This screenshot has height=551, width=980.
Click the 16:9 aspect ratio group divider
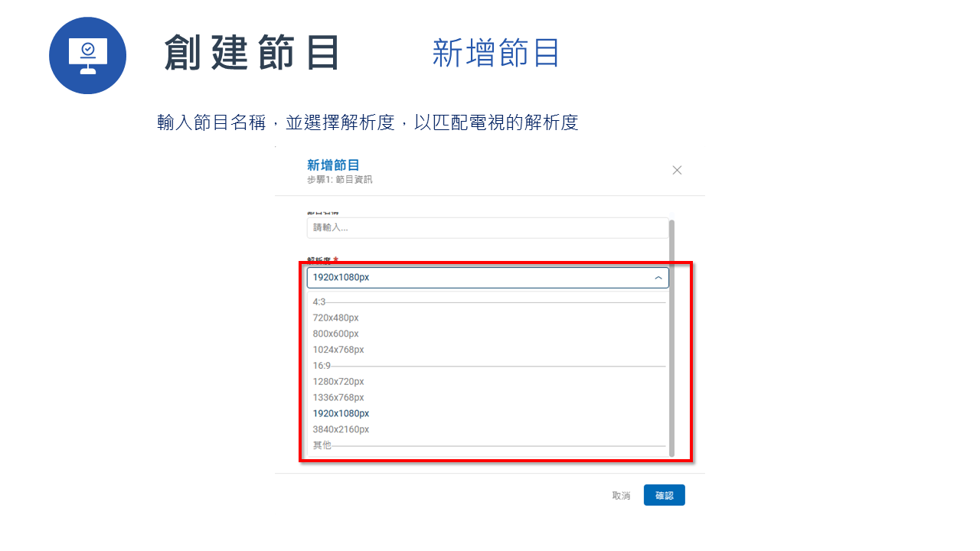322,365
